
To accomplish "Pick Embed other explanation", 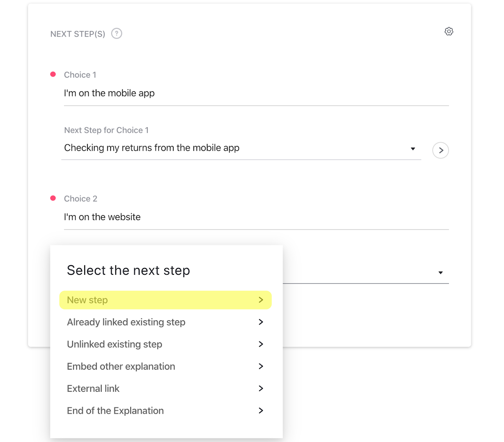I will pos(121,366).
